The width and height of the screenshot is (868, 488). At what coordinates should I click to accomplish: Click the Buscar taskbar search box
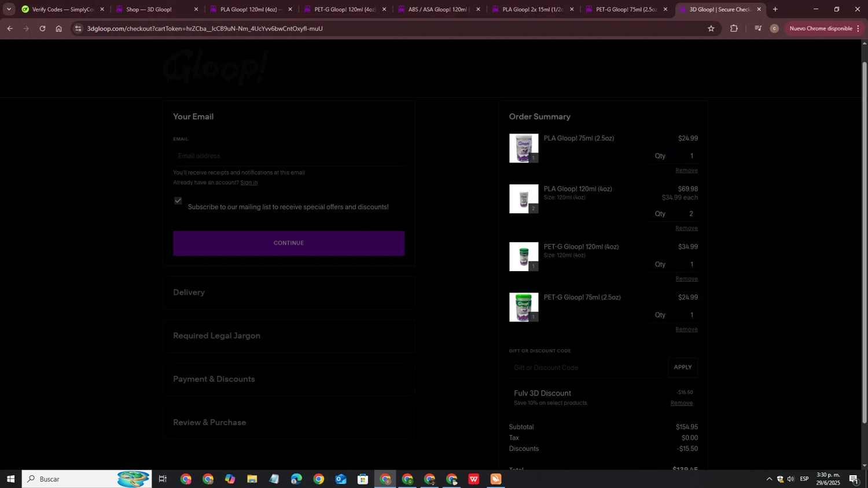tap(87, 479)
